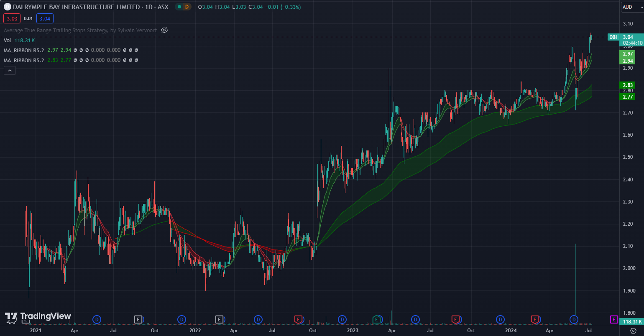Viewport: 644px width, 336px height.
Task: Click the red earnings E marker after 2024 label
Action: click(534, 319)
